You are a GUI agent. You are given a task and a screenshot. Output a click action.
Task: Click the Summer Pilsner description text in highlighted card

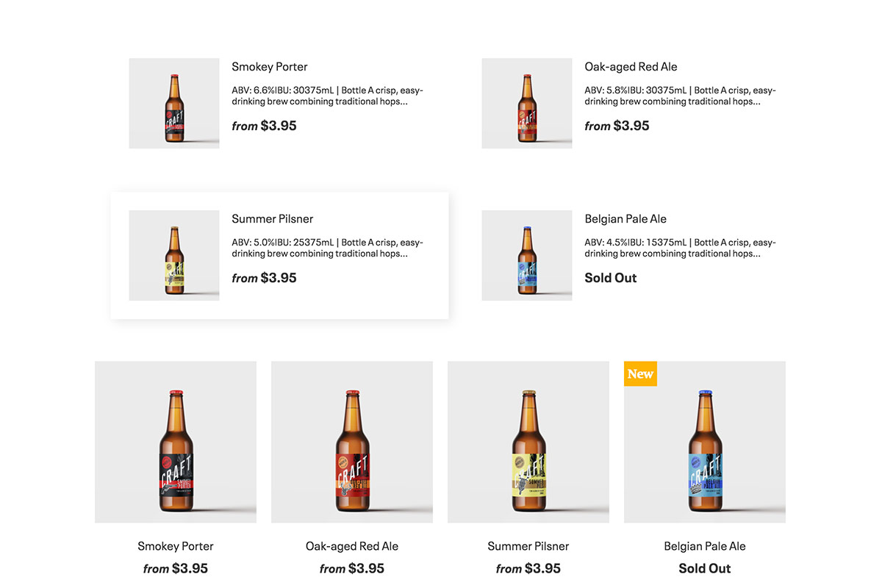point(327,248)
